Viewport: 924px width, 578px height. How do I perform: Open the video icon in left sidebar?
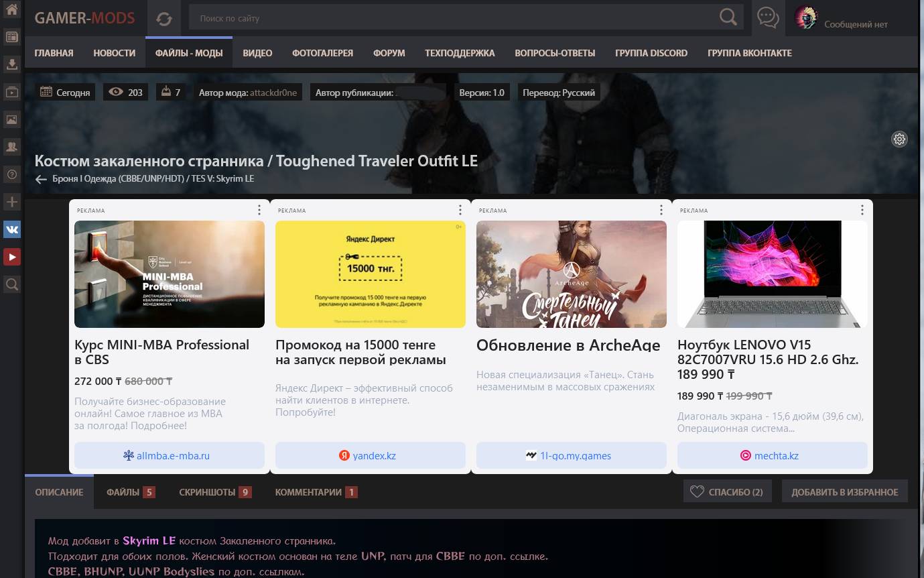pyautogui.click(x=11, y=92)
